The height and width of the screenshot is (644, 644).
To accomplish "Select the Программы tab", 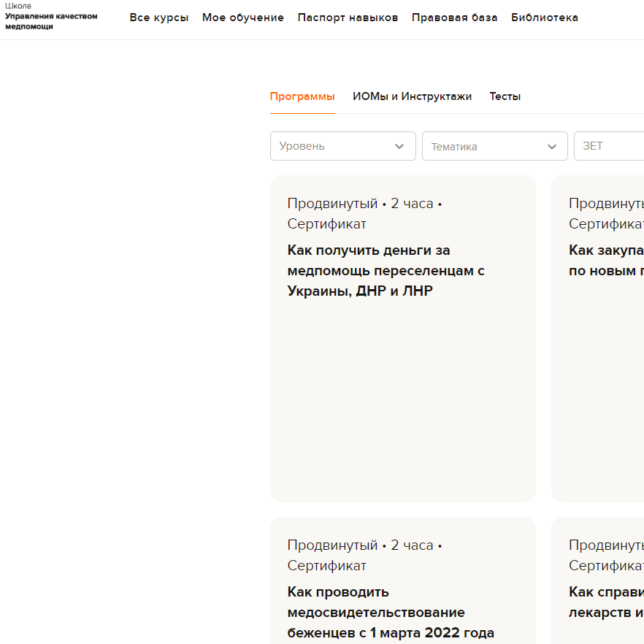I will 302,96.
